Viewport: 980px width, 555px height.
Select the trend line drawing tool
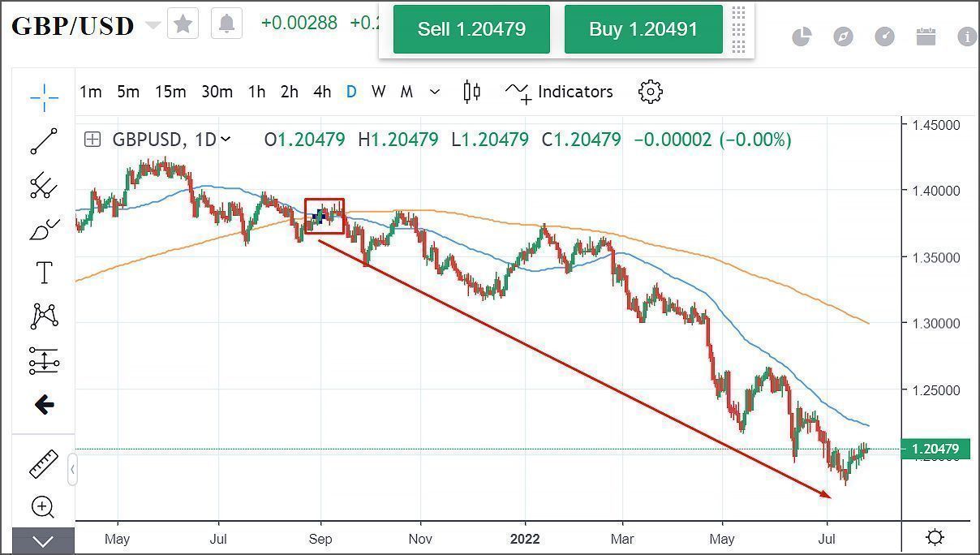coord(44,141)
